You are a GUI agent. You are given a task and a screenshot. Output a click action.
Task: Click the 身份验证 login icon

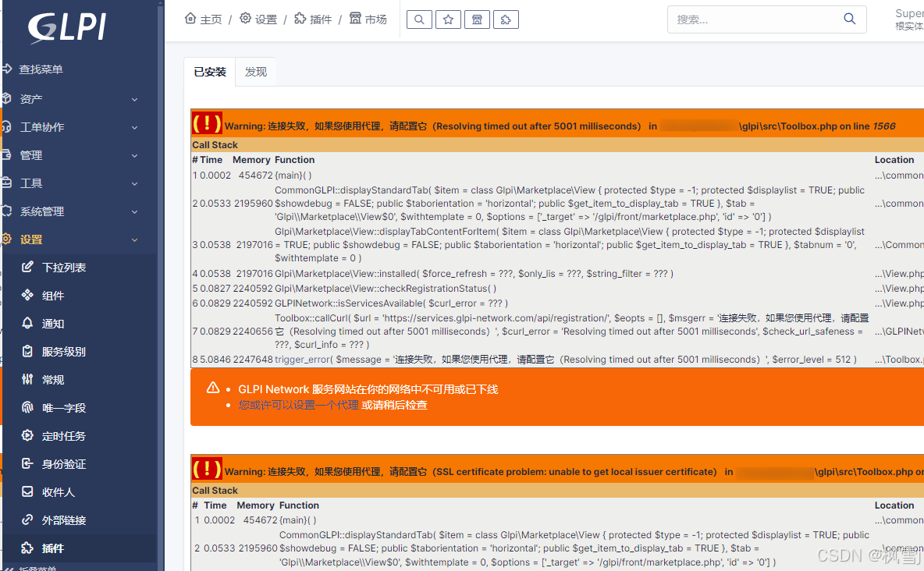pyautogui.click(x=27, y=464)
